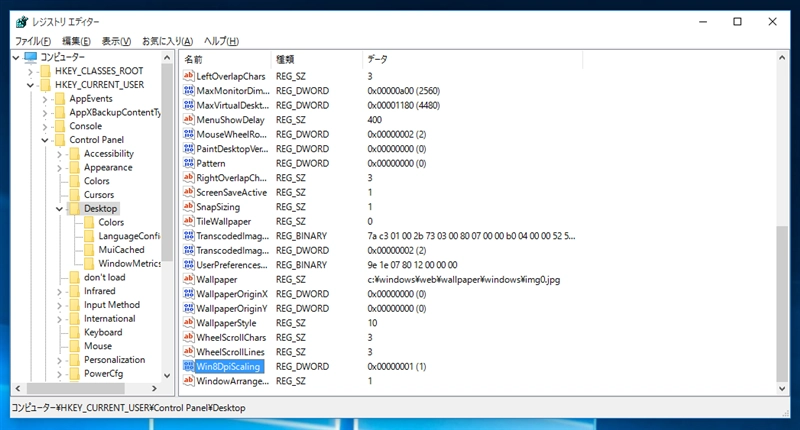Select the LanguageConfi key
Viewport: 800px width, 430px height.
tap(129, 236)
